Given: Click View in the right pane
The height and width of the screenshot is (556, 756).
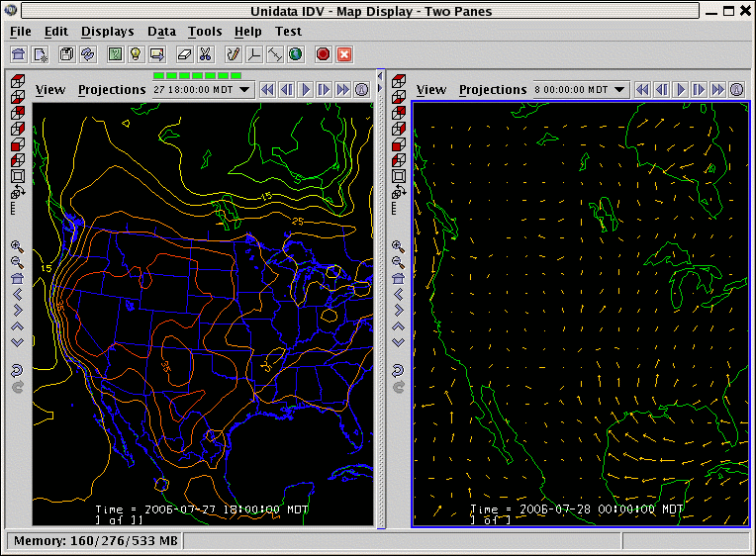Looking at the screenshot, I should pos(431,89).
